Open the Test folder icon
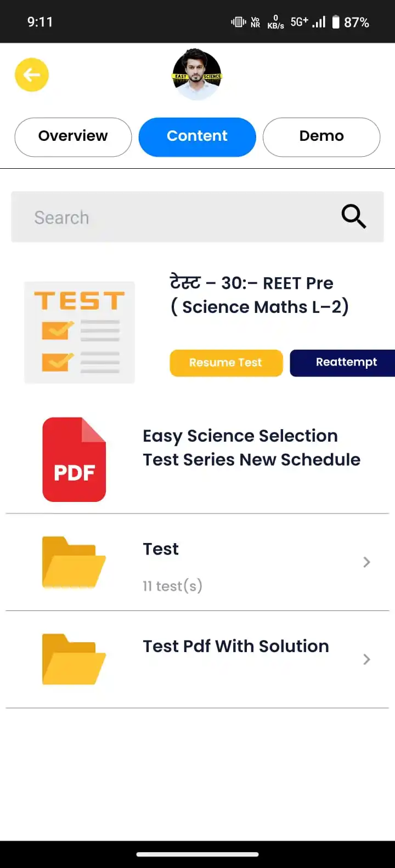Screen dimensions: 395x868 click(x=74, y=562)
